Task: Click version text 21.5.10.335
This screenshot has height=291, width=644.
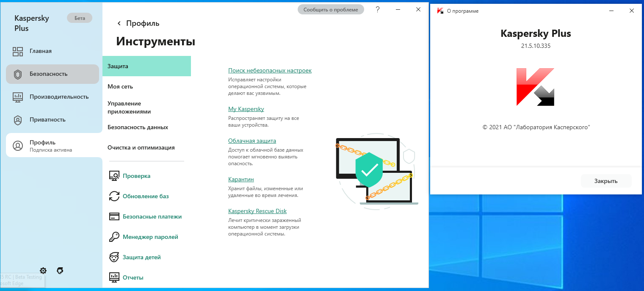Action: coord(536,46)
